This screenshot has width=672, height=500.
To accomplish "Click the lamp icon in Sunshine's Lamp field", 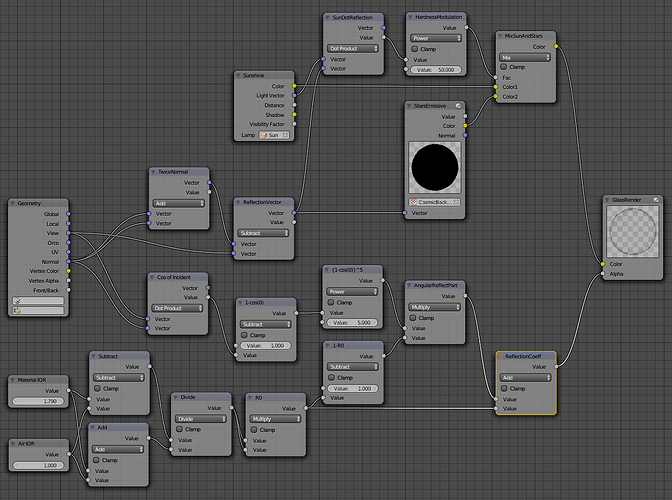I will 264,135.
